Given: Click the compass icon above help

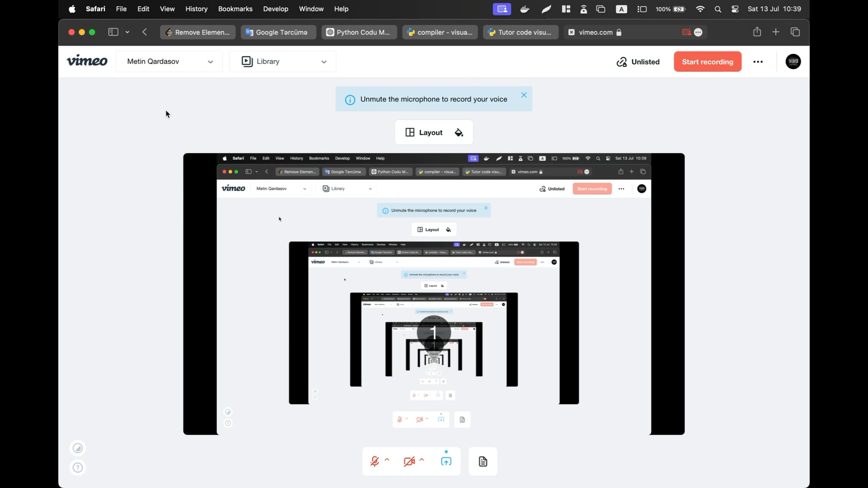Looking at the screenshot, I should (x=78, y=448).
